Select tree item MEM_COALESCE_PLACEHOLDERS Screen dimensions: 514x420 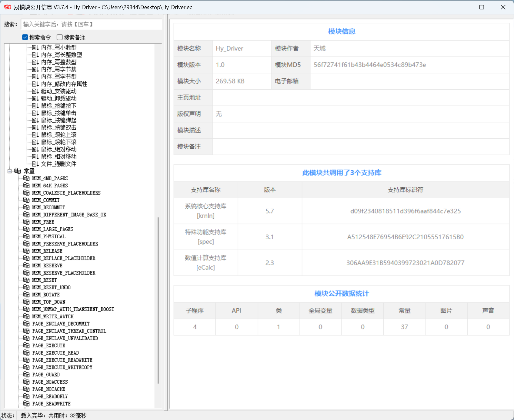click(66, 193)
